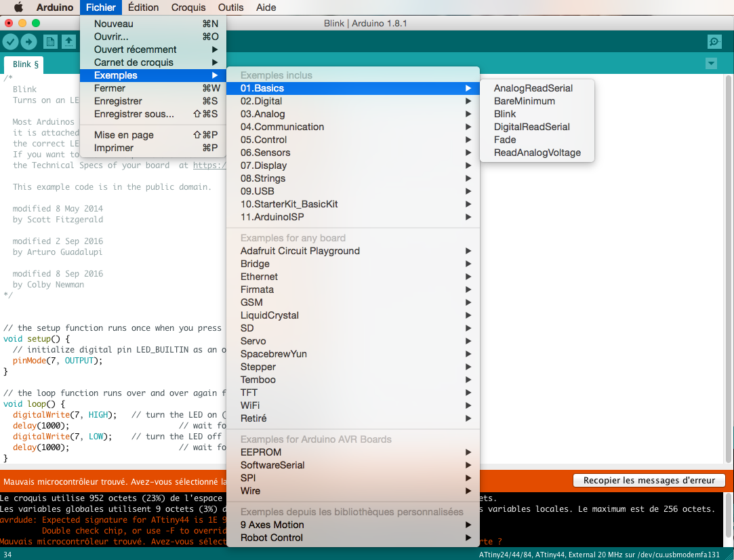
Task: Expand the Firmata library examples
Action: pos(353,289)
